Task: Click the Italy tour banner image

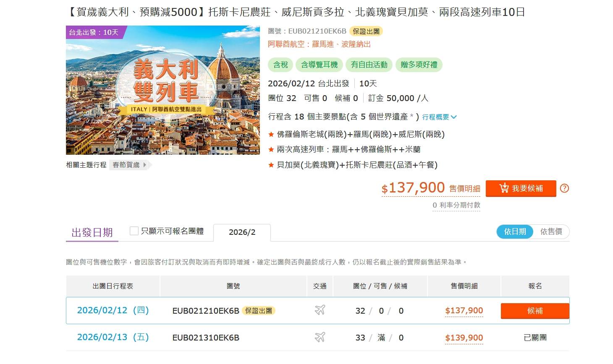Action: tap(163, 90)
